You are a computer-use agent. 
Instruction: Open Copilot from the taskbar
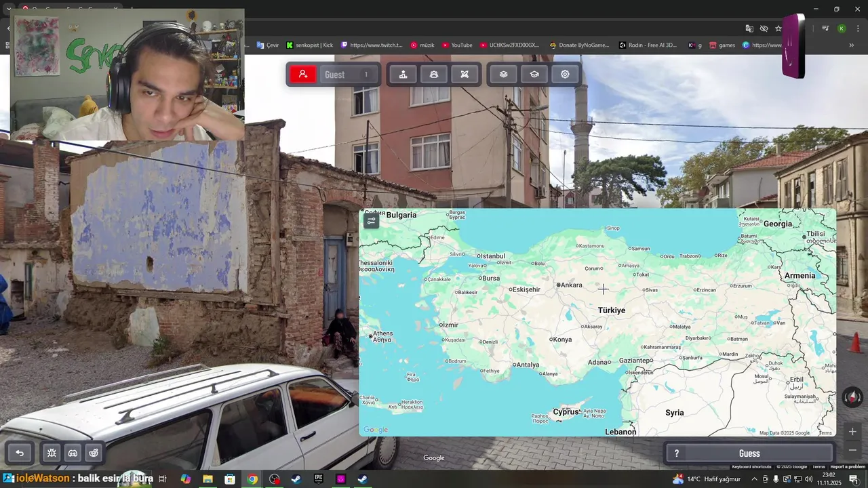186,479
